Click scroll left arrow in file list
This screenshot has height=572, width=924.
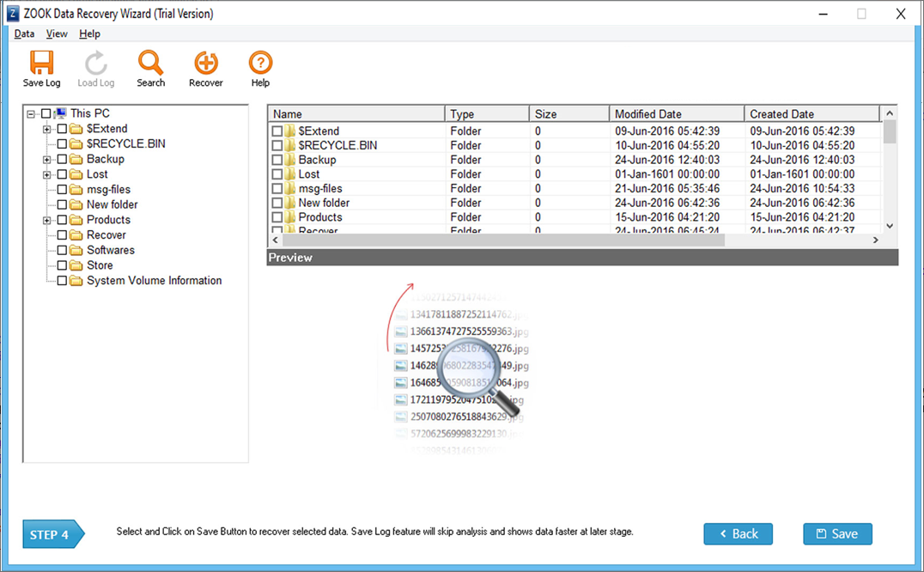click(x=275, y=240)
